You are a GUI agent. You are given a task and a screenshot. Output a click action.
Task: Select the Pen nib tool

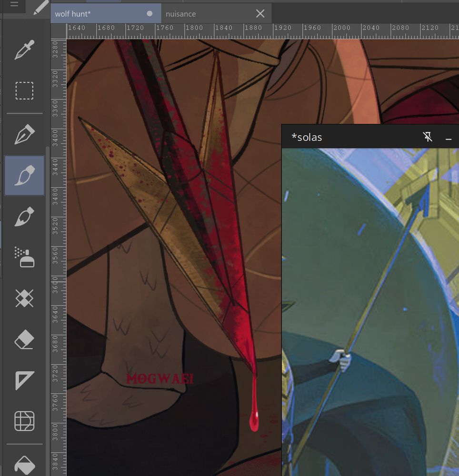click(24, 134)
